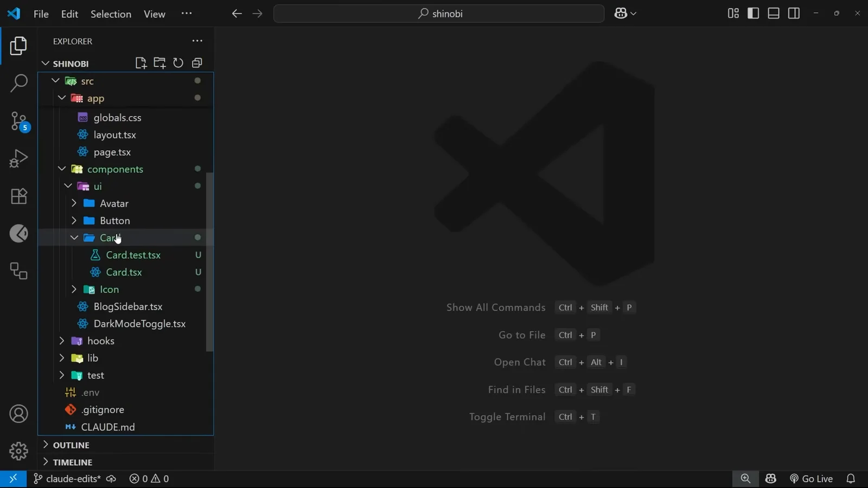Collapse the Card folder
This screenshot has height=488, width=868.
(74, 237)
